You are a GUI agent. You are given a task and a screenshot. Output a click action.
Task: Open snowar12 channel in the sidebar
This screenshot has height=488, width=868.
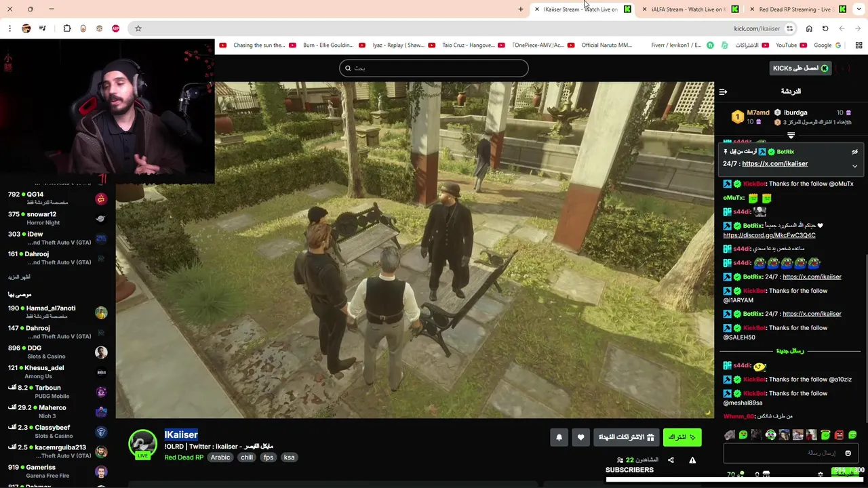(58, 218)
